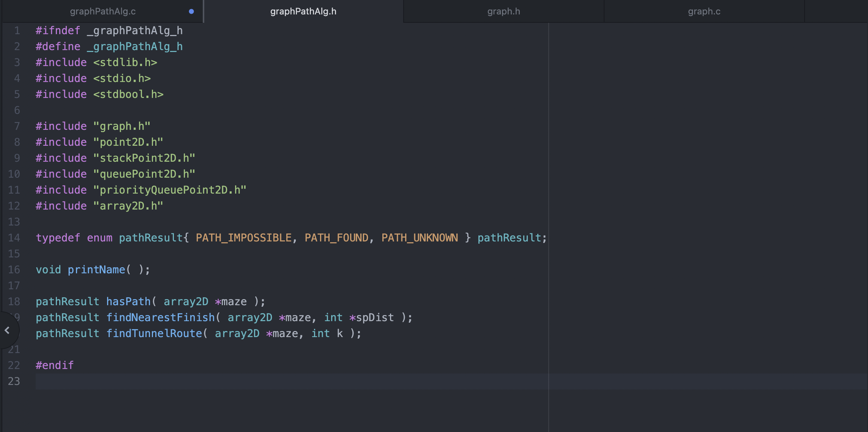Place the cursor on the PATH_IMPOSSIBLE enum value
The width and height of the screenshot is (868, 432).
point(243,238)
